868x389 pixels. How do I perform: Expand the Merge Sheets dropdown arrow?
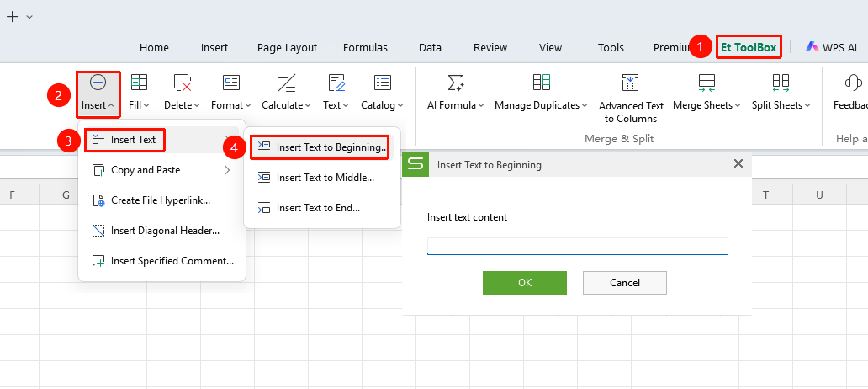tap(738, 105)
